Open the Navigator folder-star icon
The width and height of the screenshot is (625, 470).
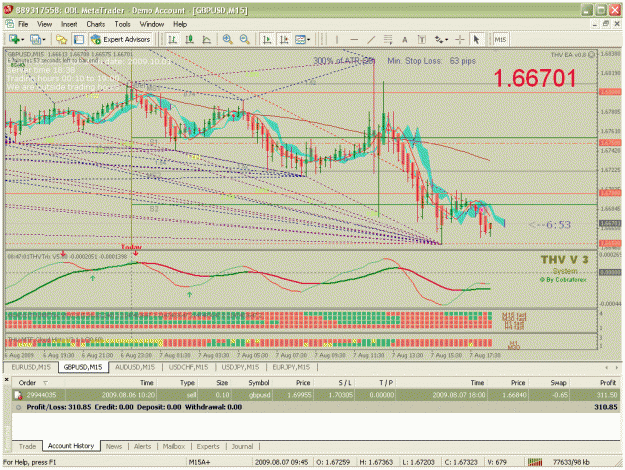coord(61,39)
